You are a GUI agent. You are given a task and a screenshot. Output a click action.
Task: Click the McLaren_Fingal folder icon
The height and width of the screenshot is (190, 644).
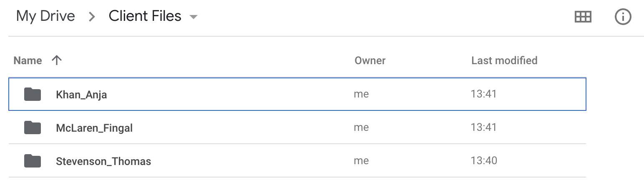pos(33,127)
